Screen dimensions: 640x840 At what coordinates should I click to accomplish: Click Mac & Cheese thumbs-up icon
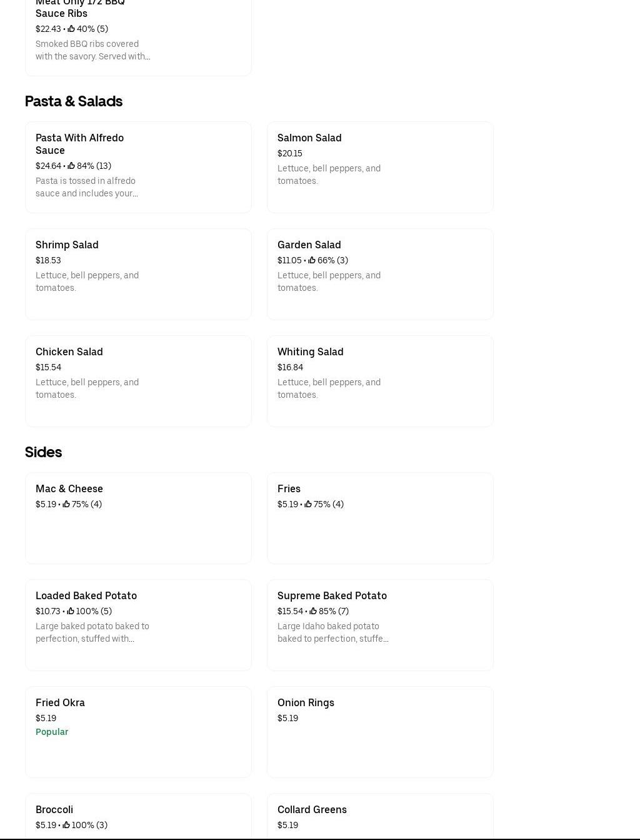pyautogui.click(x=66, y=504)
